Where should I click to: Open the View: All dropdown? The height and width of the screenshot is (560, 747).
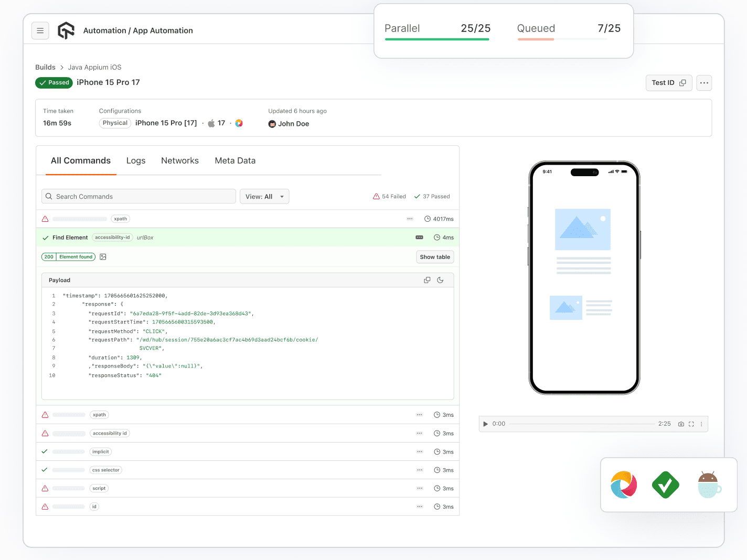(x=264, y=196)
